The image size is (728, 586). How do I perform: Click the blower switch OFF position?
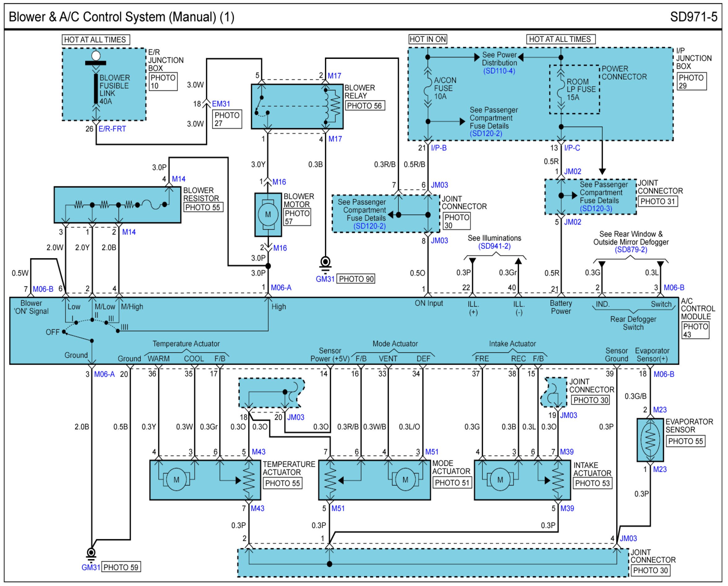[64, 331]
